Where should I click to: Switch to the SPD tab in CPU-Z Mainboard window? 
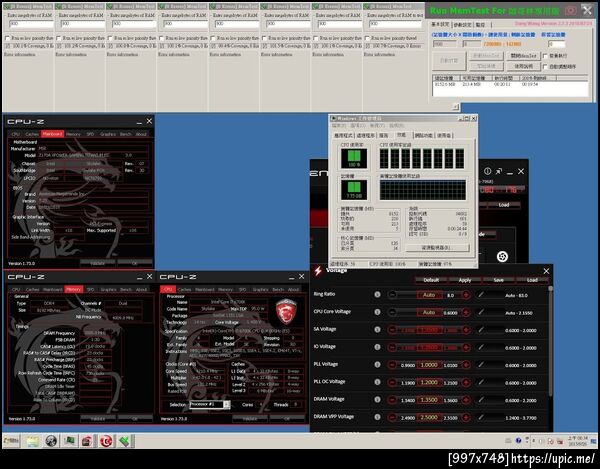[90, 133]
